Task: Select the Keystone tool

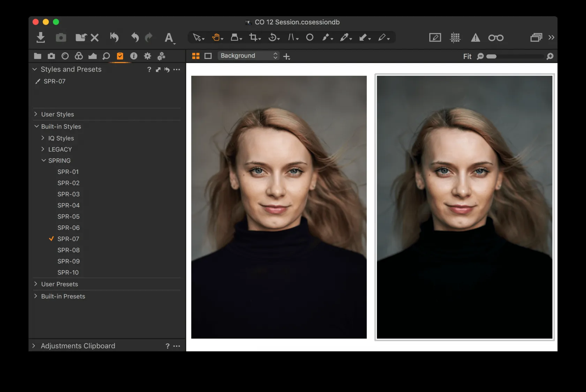Action: coord(291,37)
